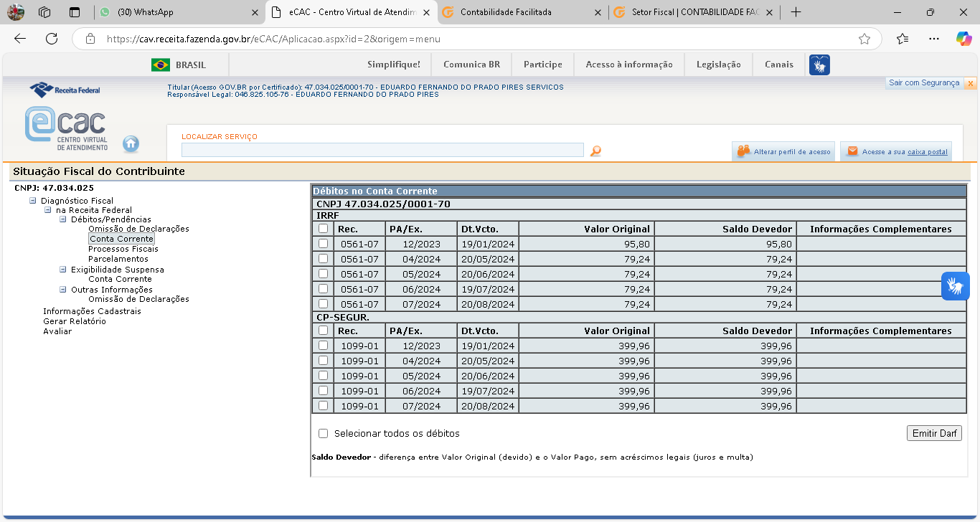Viewport: 980px width, 522px height.
Task: Click the eCAC Centro Virtual logo
Action: coord(66,128)
